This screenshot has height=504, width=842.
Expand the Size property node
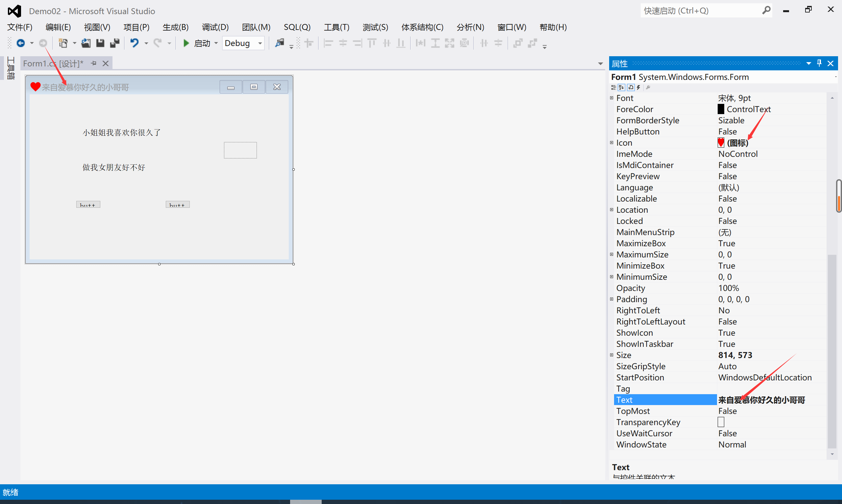point(612,355)
